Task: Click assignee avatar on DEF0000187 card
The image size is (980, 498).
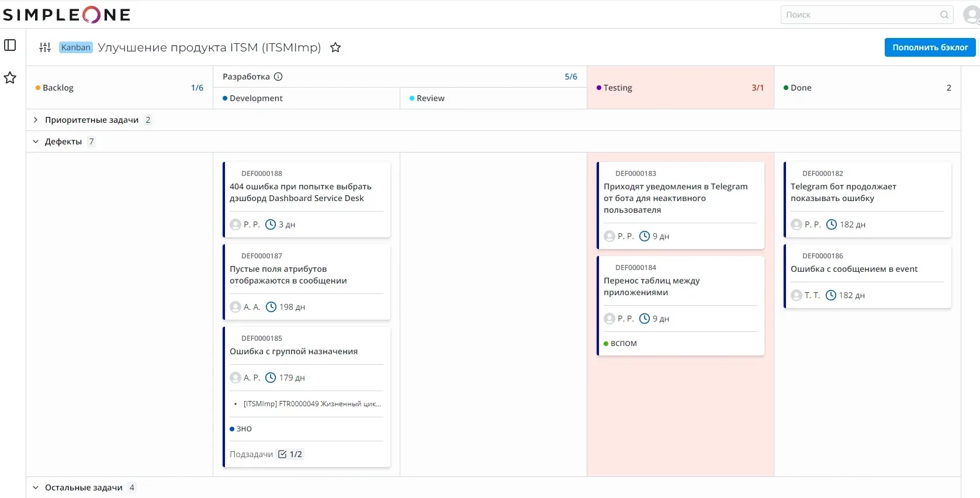Action: click(x=236, y=307)
